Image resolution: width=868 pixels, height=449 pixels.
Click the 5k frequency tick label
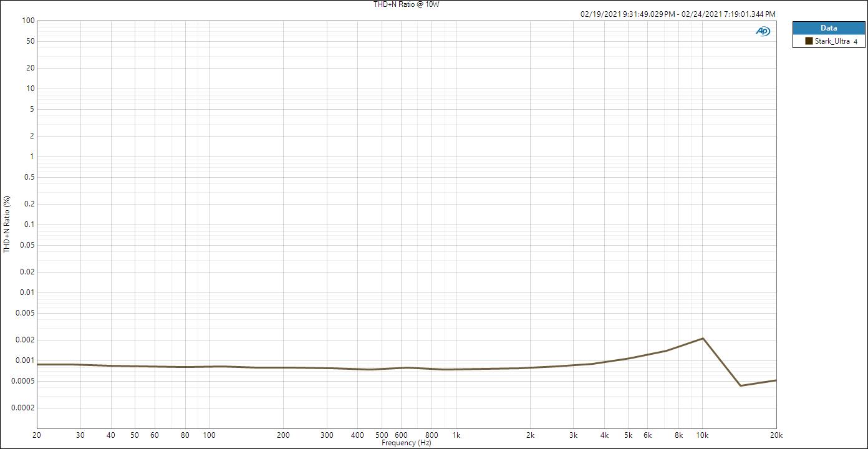629,435
